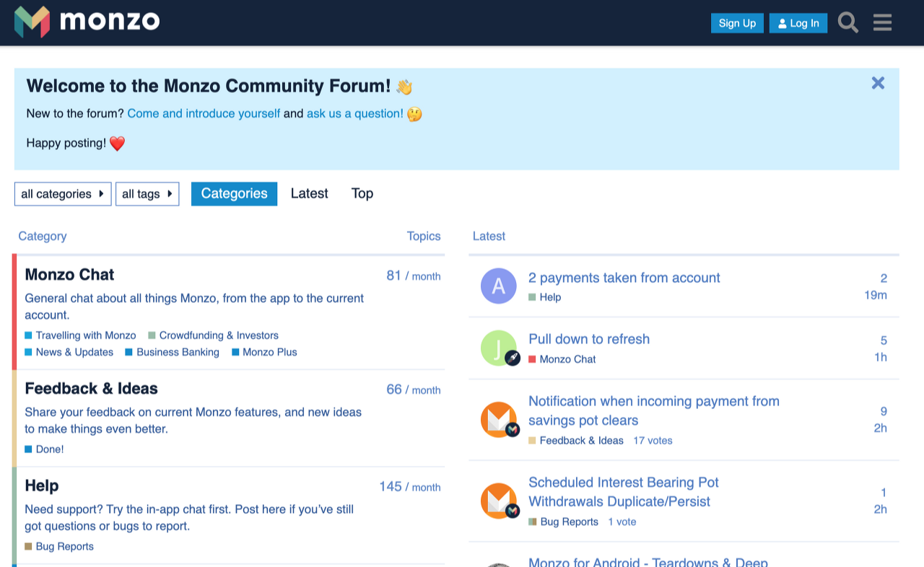Open the Bug Reports subcategory under Help
The width and height of the screenshot is (924, 567).
59,547
